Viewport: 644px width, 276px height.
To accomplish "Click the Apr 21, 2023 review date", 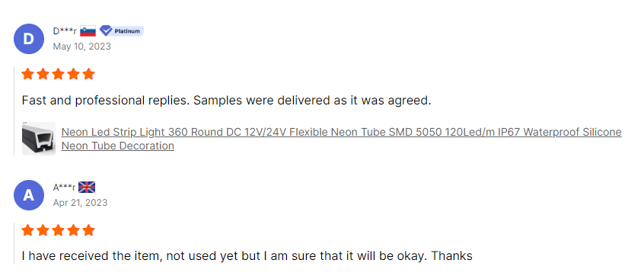I will pyautogui.click(x=80, y=202).
